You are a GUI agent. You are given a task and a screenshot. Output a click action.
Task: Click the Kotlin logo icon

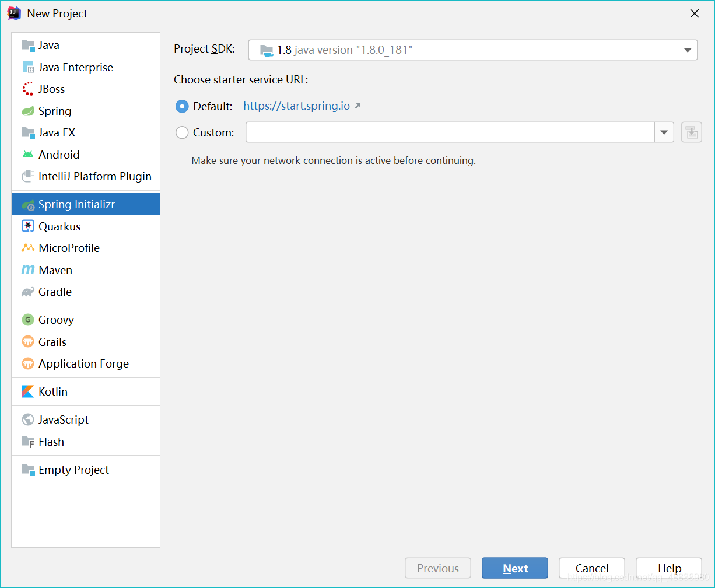coord(28,391)
